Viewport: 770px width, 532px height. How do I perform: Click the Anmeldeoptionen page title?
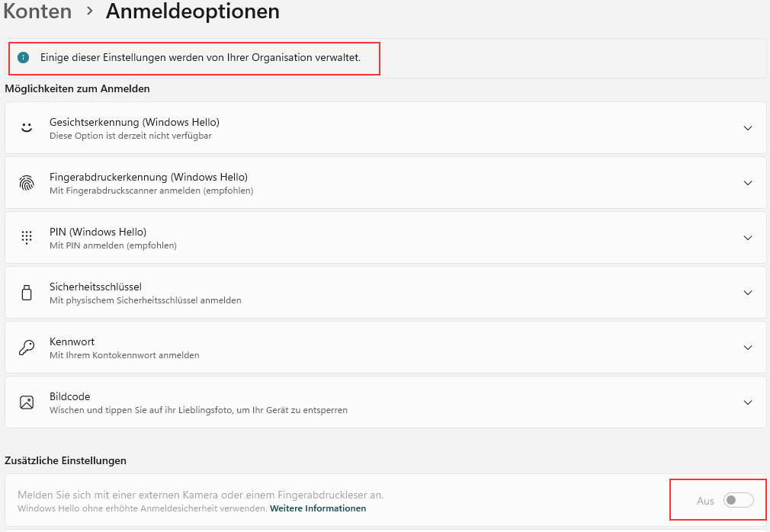click(192, 11)
